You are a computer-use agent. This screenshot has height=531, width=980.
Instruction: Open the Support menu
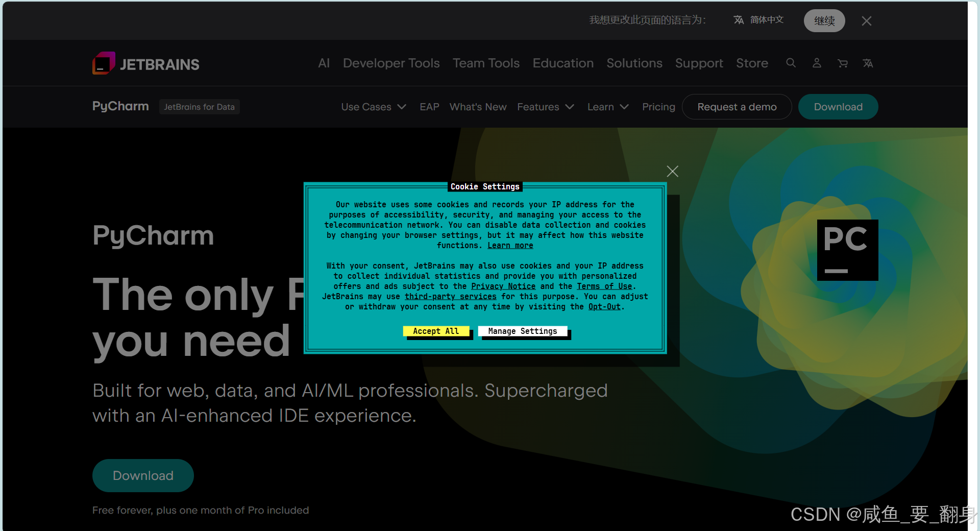[699, 63]
